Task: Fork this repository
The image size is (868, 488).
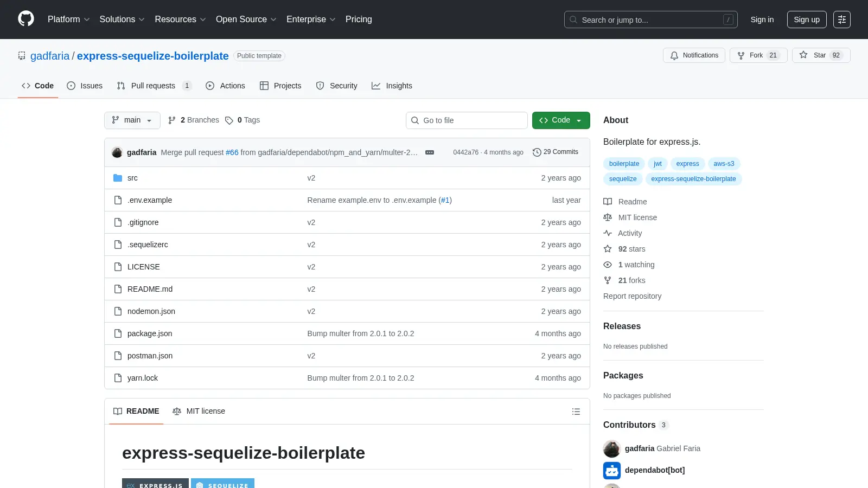Action: click(x=758, y=55)
